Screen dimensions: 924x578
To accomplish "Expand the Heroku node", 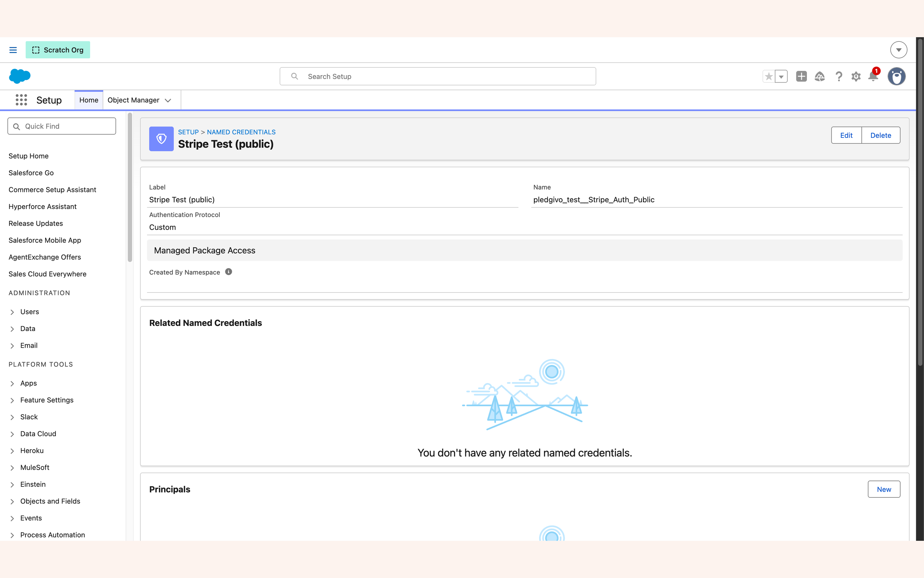I will point(12,451).
